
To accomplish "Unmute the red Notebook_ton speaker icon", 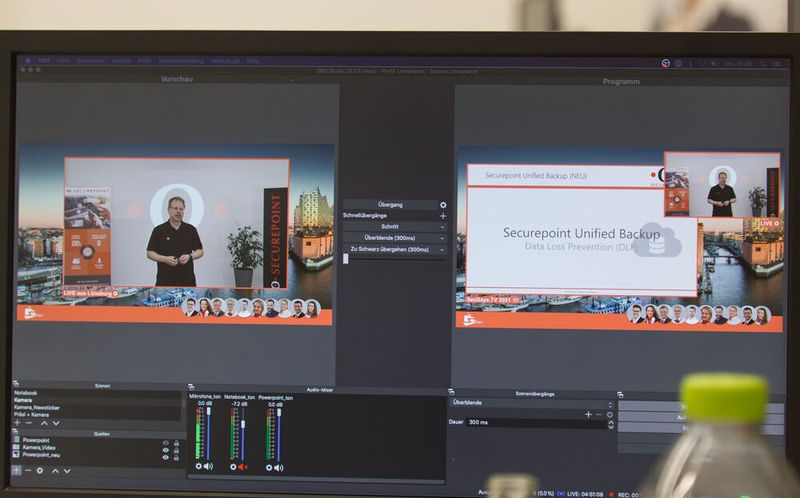I will coord(243,467).
